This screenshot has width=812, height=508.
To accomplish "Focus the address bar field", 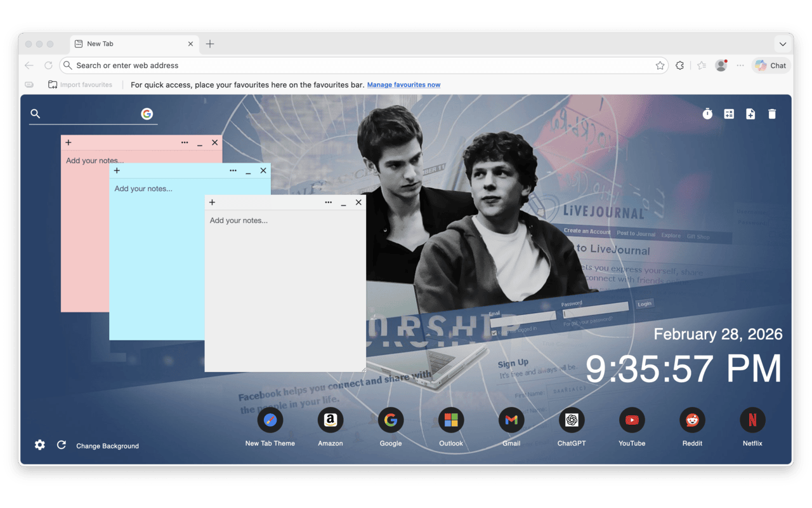I will click(363, 65).
